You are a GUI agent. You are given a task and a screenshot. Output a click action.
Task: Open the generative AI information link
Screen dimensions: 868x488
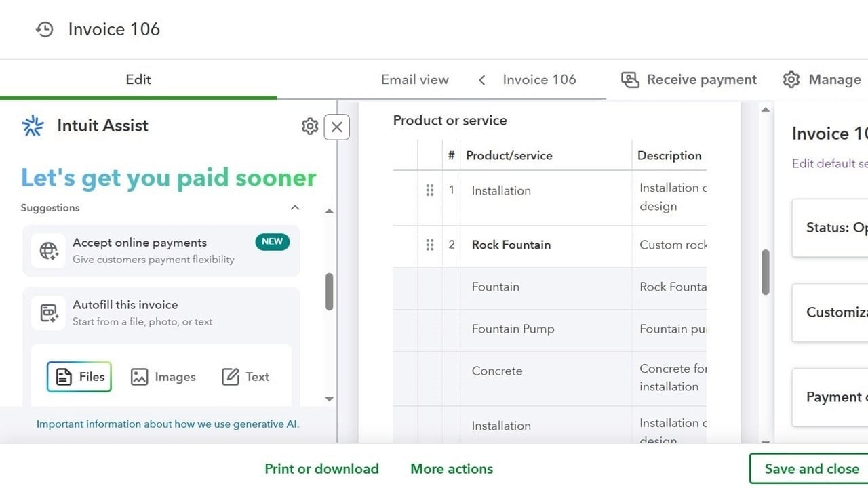tap(167, 423)
